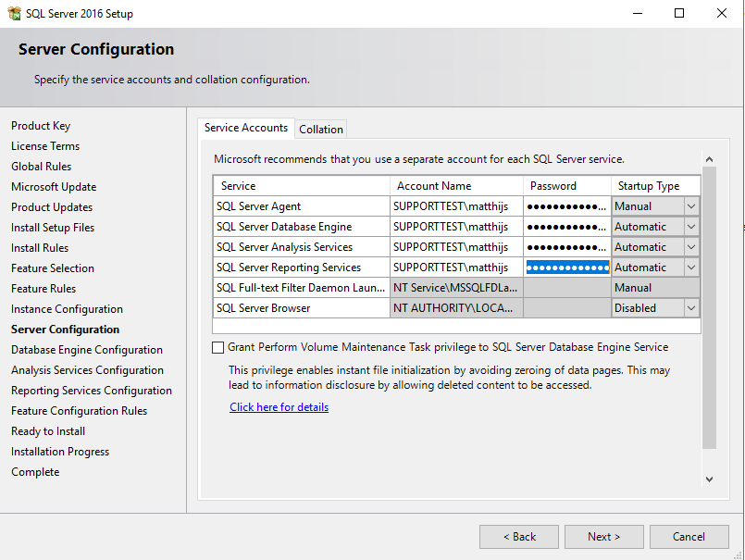Image resolution: width=745 pixels, height=560 pixels.
Task: Open Startup Type dropdown for SQL Server Reporting Services
Action: point(691,268)
